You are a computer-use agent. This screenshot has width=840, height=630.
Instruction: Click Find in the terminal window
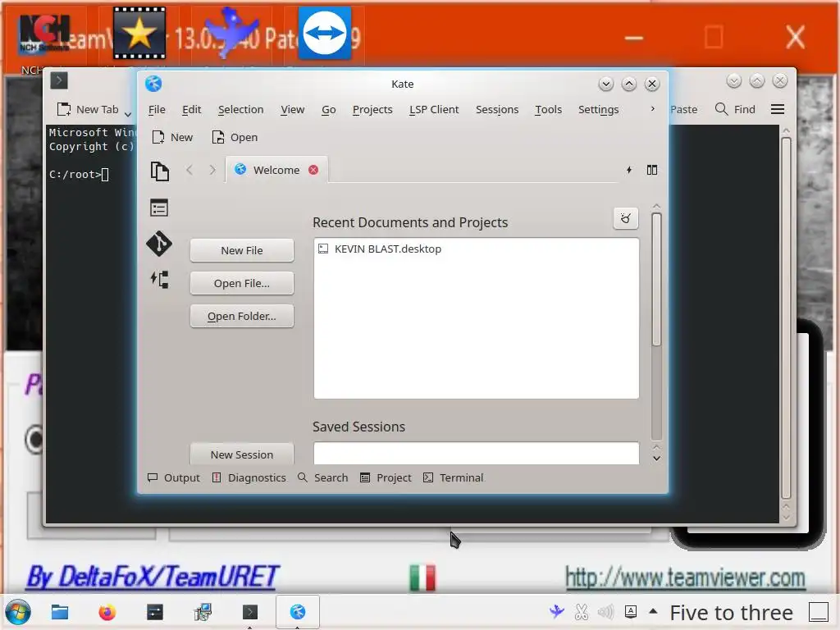[735, 109]
